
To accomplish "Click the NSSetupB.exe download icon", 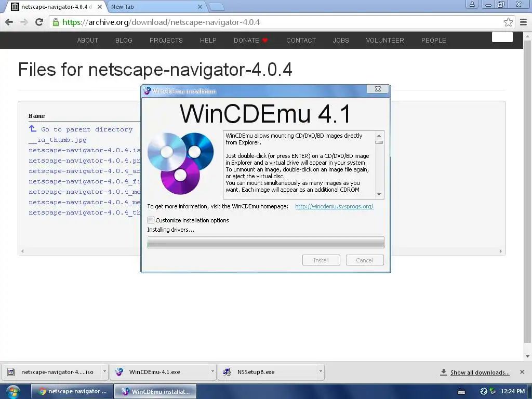I will point(227,372).
